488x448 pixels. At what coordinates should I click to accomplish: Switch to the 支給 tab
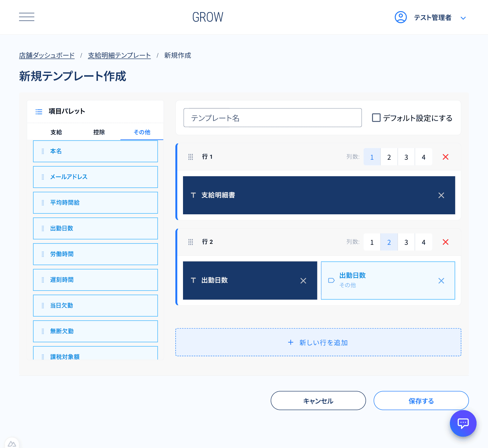click(x=56, y=132)
